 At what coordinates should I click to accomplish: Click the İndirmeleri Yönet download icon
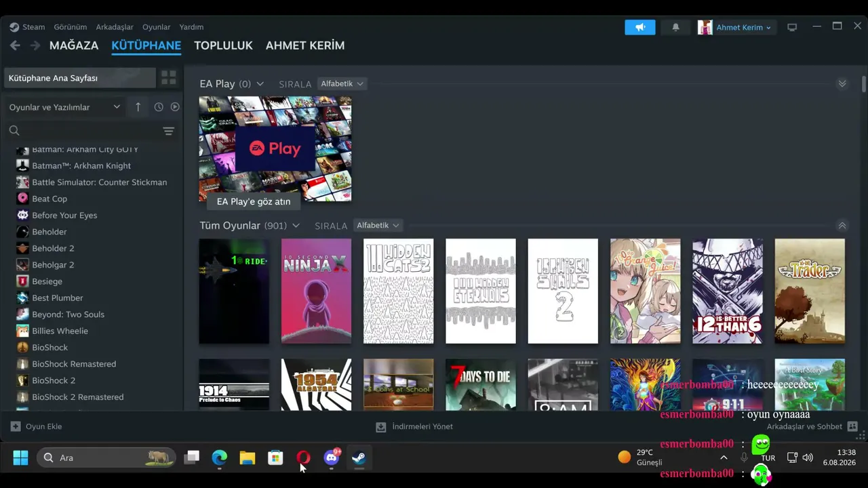coord(381,426)
